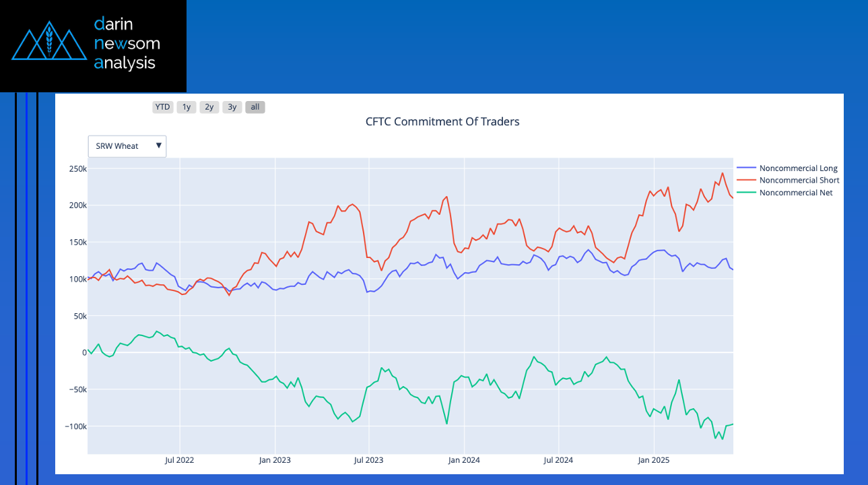Click the 'darin newsom analysis' logo text
Image resolution: width=868 pixels, height=485 pixels.
point(127,44)
